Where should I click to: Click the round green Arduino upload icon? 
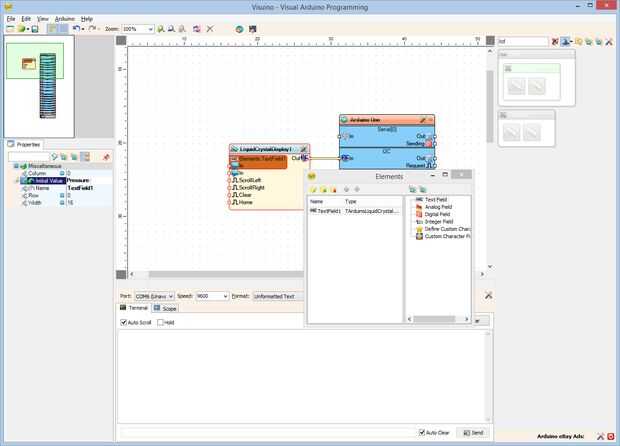click(239, 29)
